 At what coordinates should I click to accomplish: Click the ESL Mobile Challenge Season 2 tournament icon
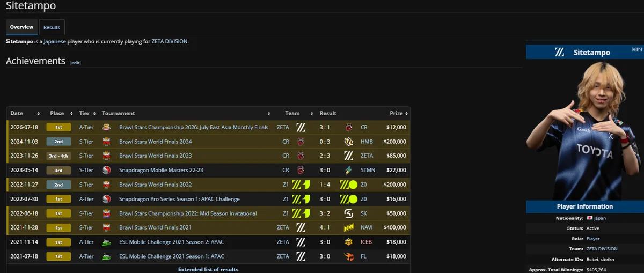pos(106,242)
